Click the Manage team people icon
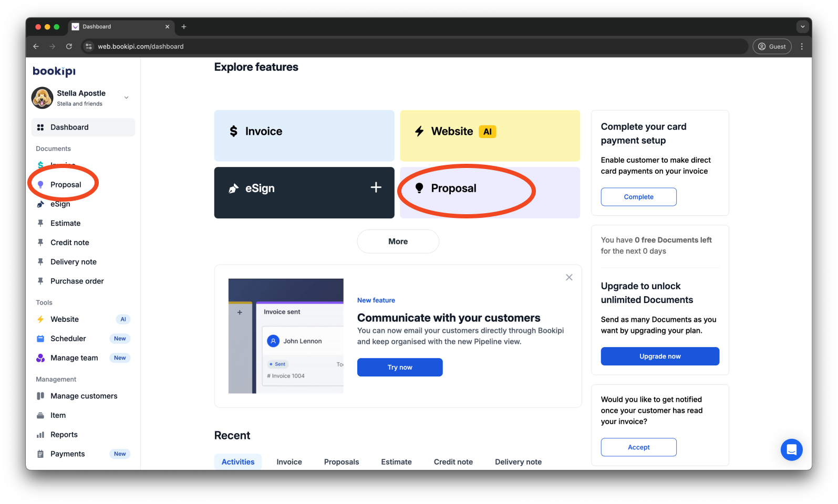The image size is (838, 504). point(40,358)
